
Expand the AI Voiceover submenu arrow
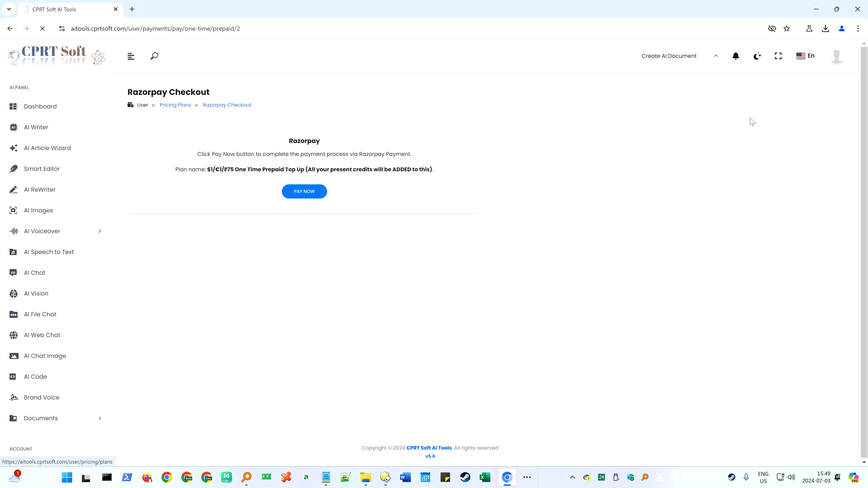(100, 231)
